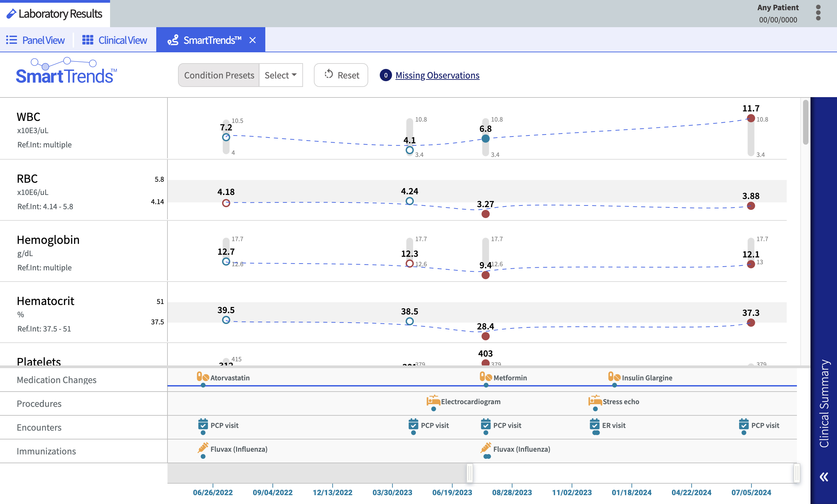Click the right handle of timeline range slider

[x=797, y=473]
